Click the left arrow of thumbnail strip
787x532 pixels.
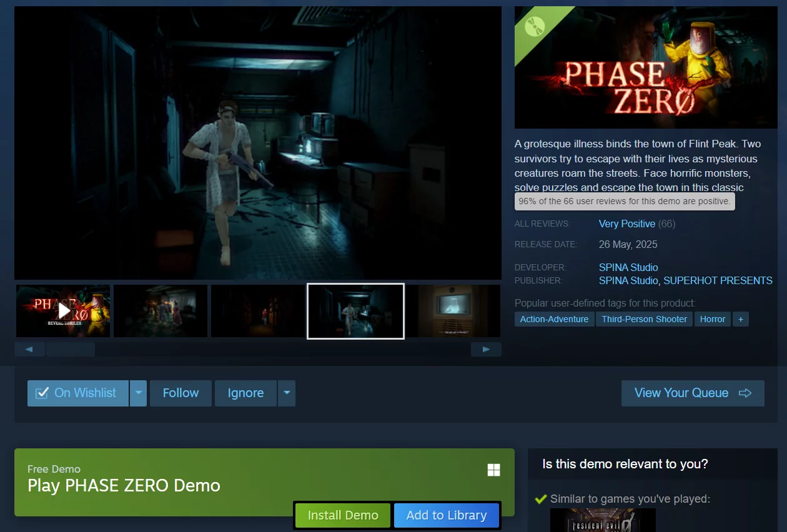coord(29,349)
